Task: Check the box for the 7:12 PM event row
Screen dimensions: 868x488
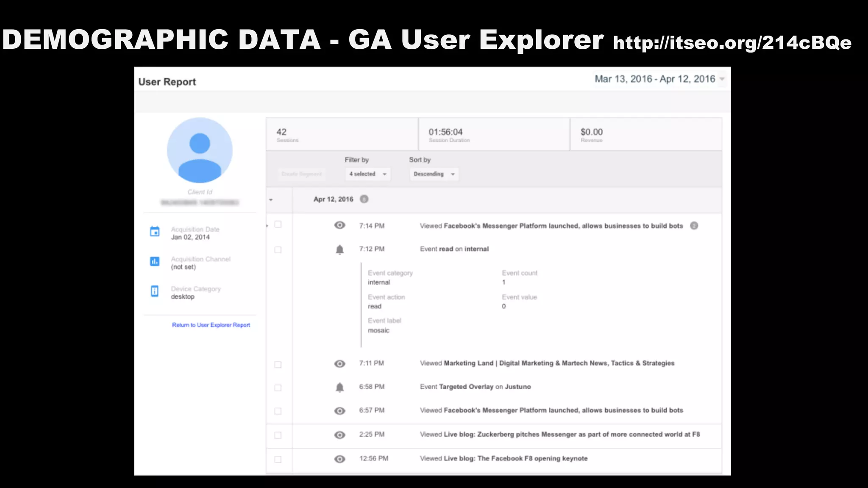Action: pos(278,250)
